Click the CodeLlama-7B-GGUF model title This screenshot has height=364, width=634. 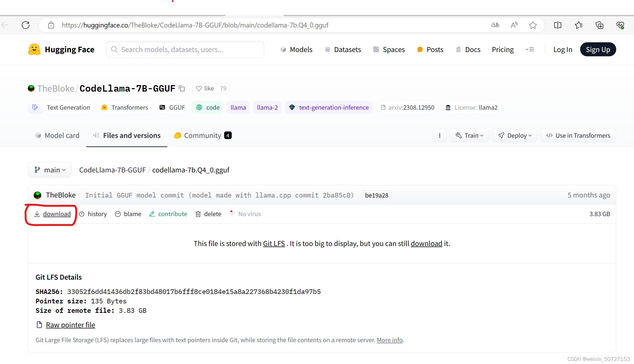[127, 88]
